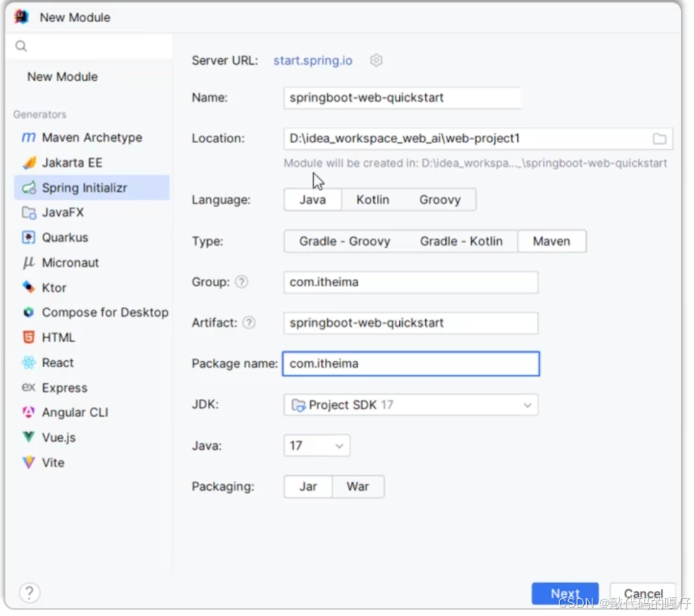Click the Quarkus generator icon
The image size is (694, 616).
pyautogui.click(x=29, y=237)
